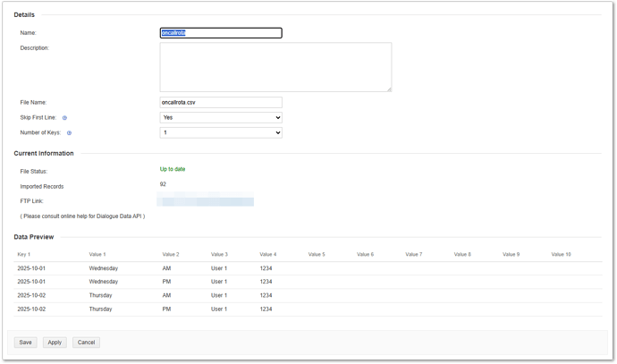
Task: Click inside the Description text area
Action: click(275, 66)
